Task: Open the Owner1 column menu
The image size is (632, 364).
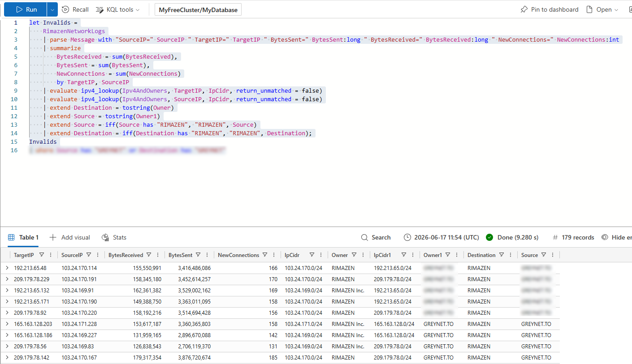Action: coord(457,255)
